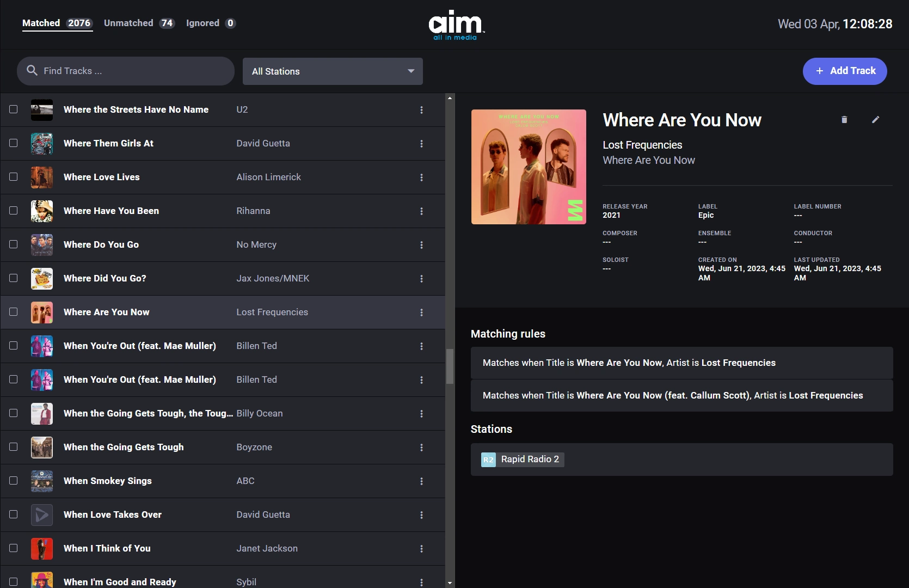Viewport: 909px width, 588px height.
Task: Click the search magnifier icon
Action: point(32,71)
